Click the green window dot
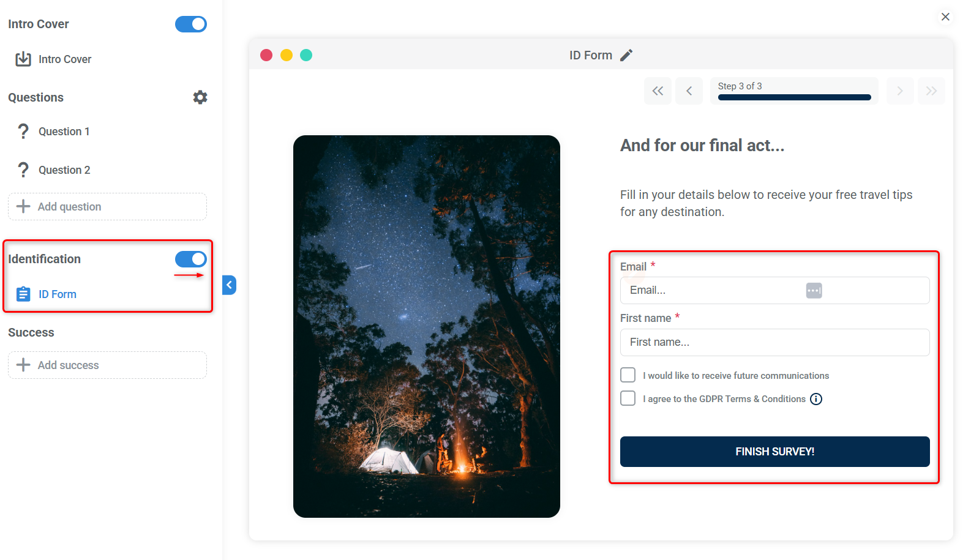 pyautogui.click(x=306, y=55)
